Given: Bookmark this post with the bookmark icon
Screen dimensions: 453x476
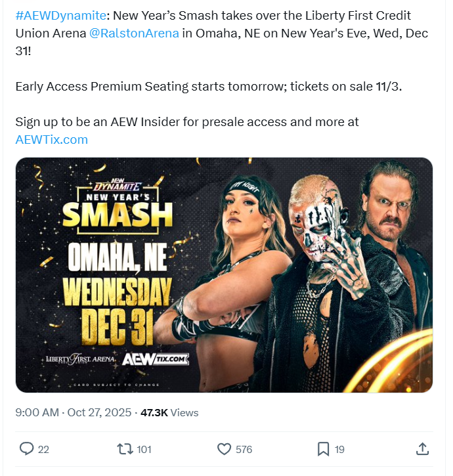Looking at the screenshot, I should pos(323,449).
